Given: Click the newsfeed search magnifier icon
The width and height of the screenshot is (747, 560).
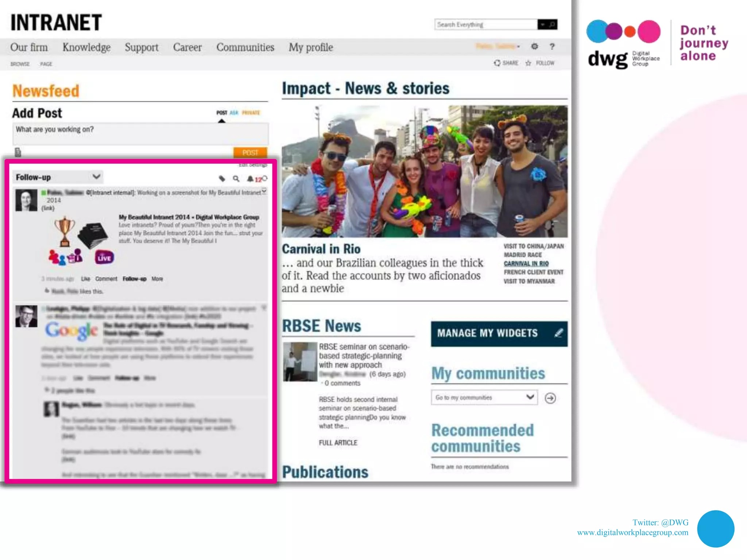Looking at the screenshot, I should point(236,178).
